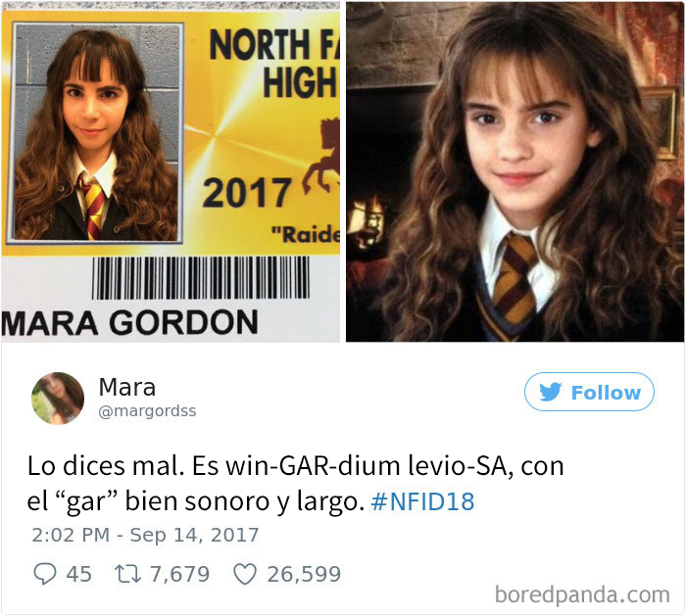Screen dimensions: 686x616
Task: Click the retweet arrows icon
Action: point(127,574)
